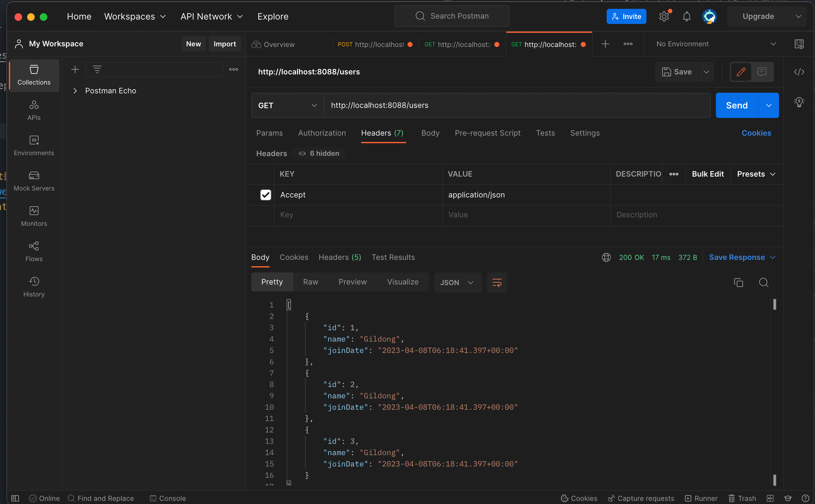Click the Monitors panel icon
This screenshot has width=815, height=504.
tap(34, 211)
